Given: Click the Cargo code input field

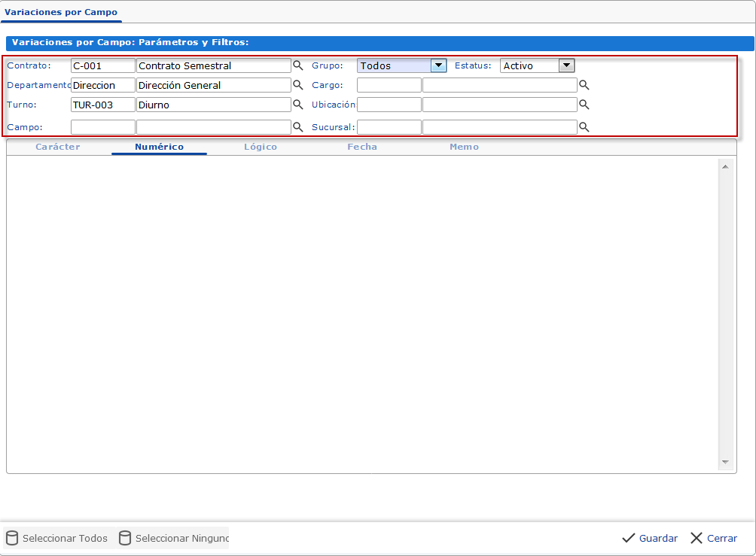Looking at the screenshot, I should (389, 85).
